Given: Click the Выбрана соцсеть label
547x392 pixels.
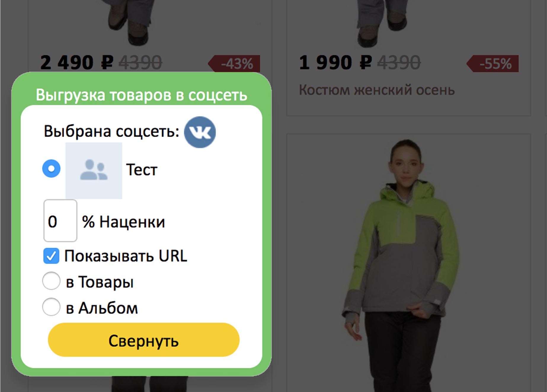Looking at the screenshot, I should point(112,131).
